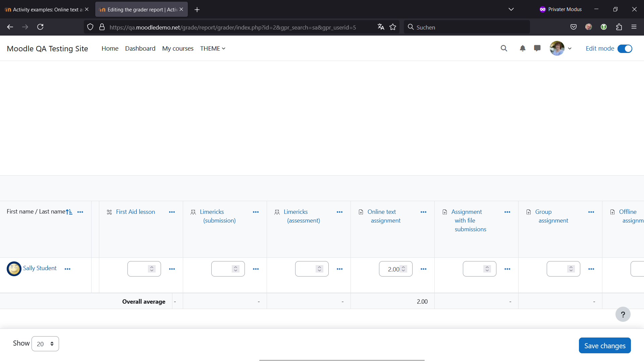Open the notifications bell

(x=523, y=48)
